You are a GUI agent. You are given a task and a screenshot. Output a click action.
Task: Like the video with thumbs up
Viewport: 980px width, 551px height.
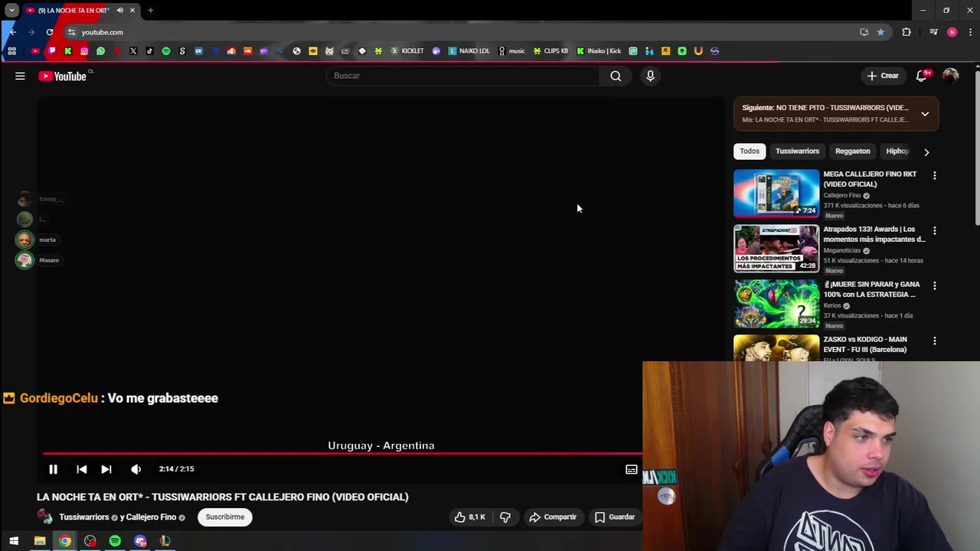tap(470, 517)
